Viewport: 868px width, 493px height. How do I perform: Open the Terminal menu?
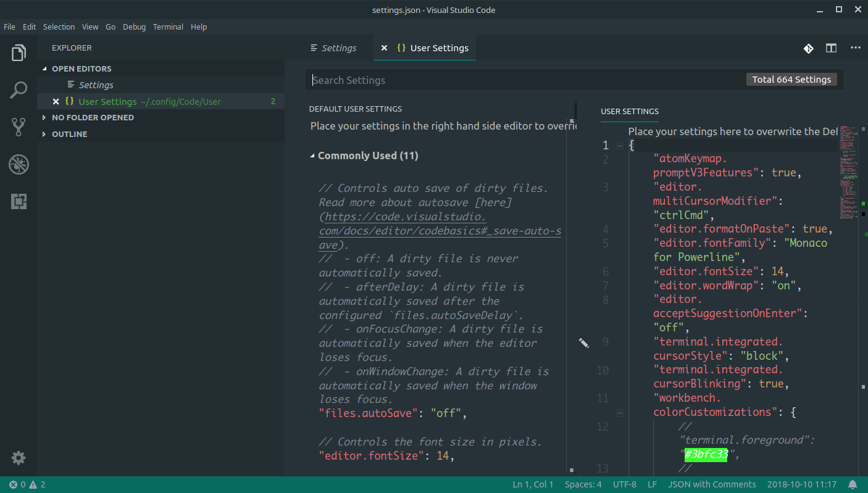click(168, 27)
